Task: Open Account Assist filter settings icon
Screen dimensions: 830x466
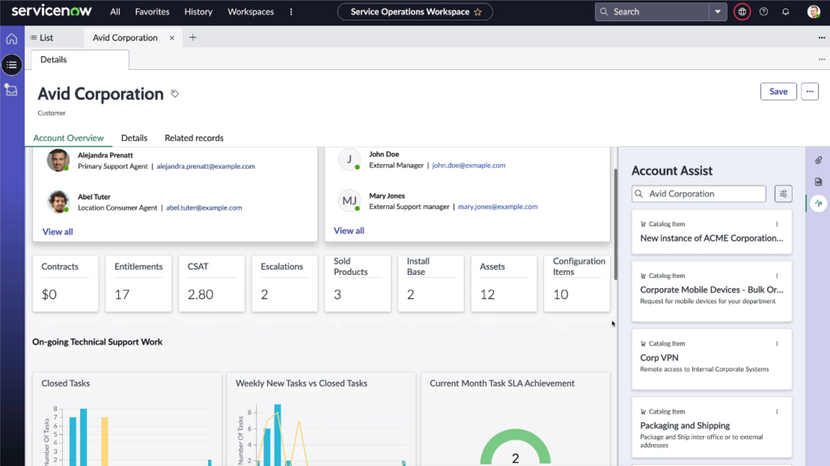Action: (x=783, y=194)
